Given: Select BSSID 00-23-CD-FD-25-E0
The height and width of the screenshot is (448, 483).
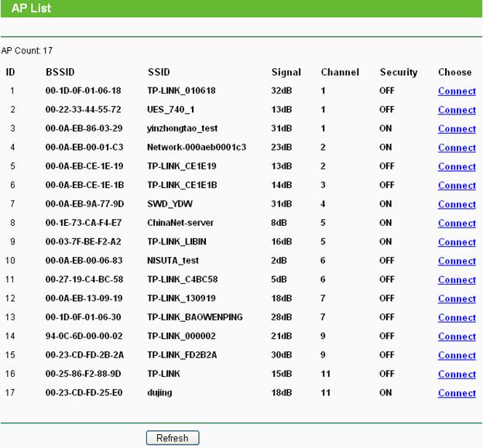Looking at the screenshot, I should tap(84, 392).
